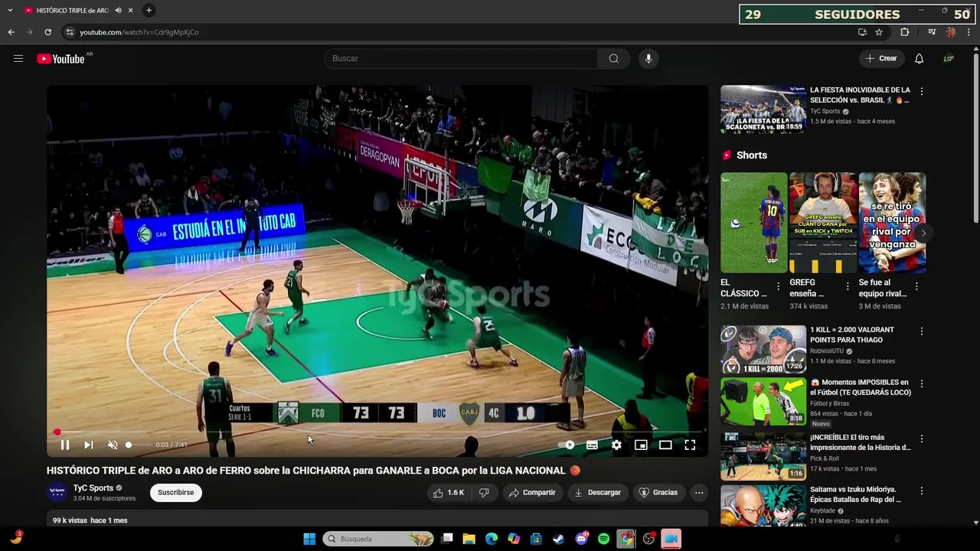Open a new browser tab
This screenshot has height=551, width=980.
pos(149,11)
